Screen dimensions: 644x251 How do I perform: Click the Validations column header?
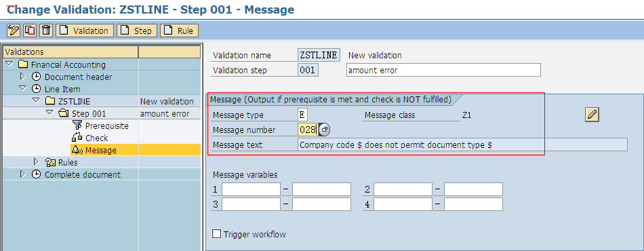pos(71,52)
